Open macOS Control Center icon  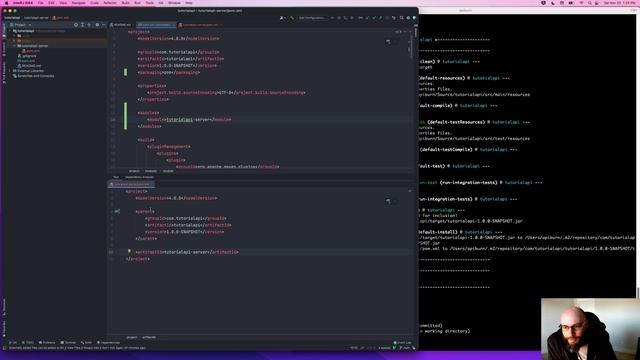(597, 3)
